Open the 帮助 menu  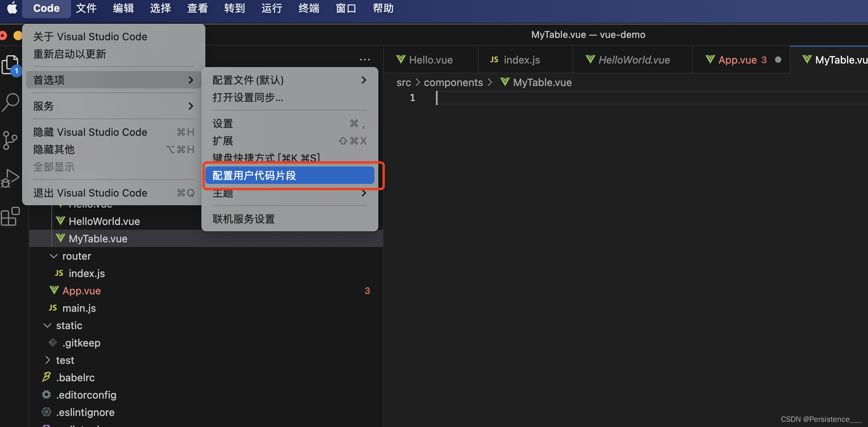(383, 8)
